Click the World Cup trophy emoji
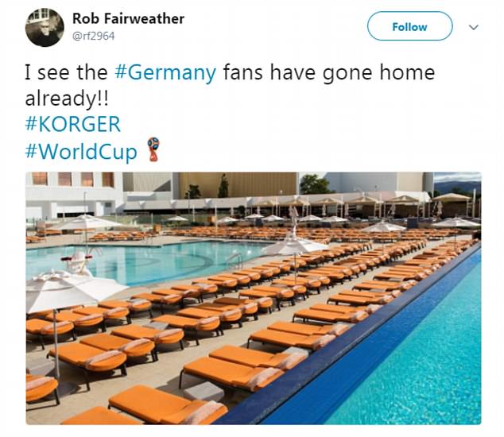The height and width of the screenshot is (437, 504). coord(153,149)
